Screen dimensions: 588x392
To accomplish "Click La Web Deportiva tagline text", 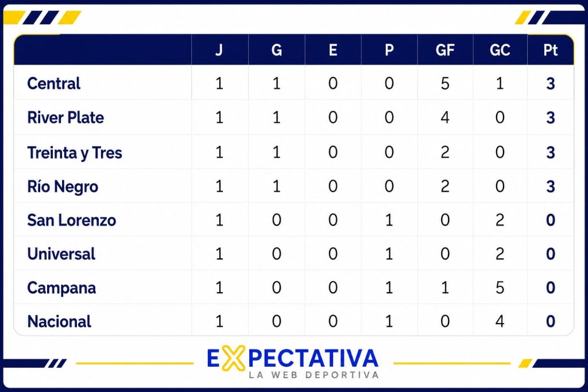I will tap(314, 375).
